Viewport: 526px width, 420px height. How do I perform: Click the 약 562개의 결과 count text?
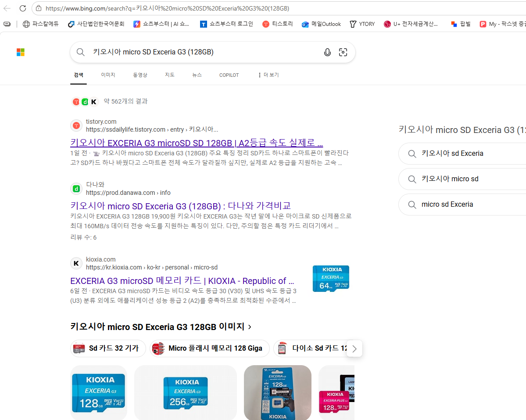pos(126,101)
